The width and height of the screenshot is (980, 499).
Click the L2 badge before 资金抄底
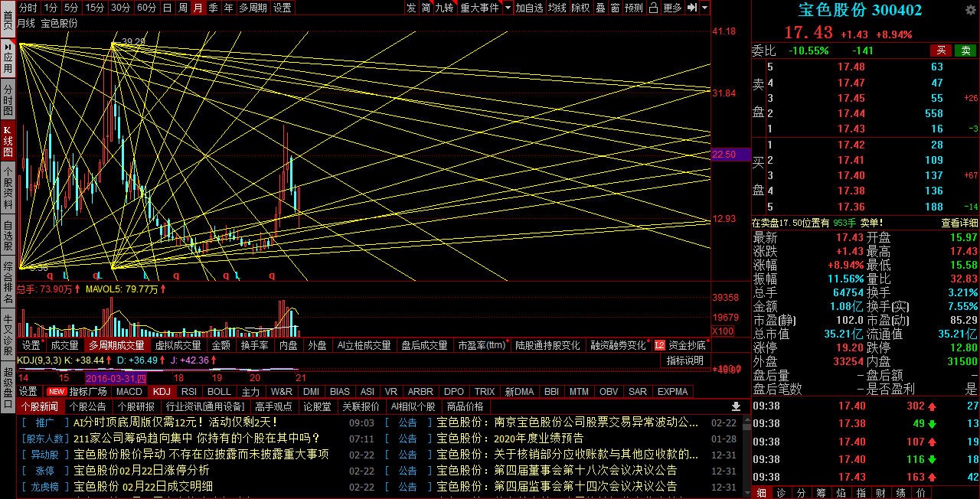pos(659,345)
